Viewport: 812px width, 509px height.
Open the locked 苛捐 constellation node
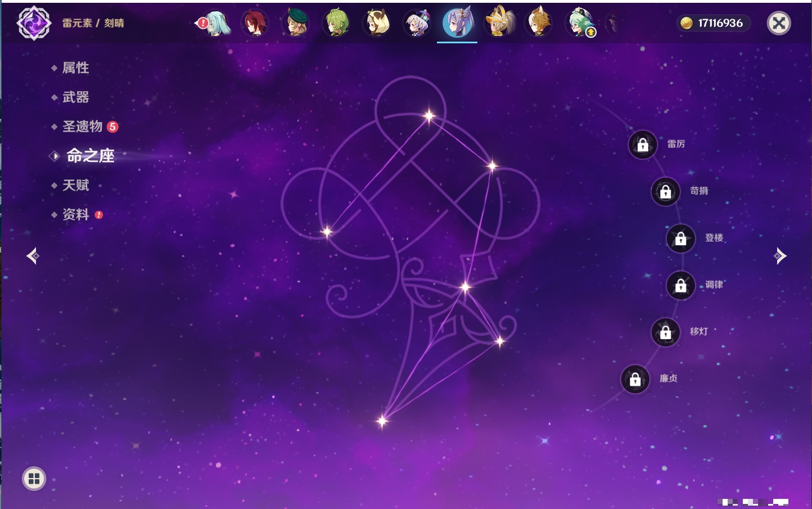tap(666, 191)
